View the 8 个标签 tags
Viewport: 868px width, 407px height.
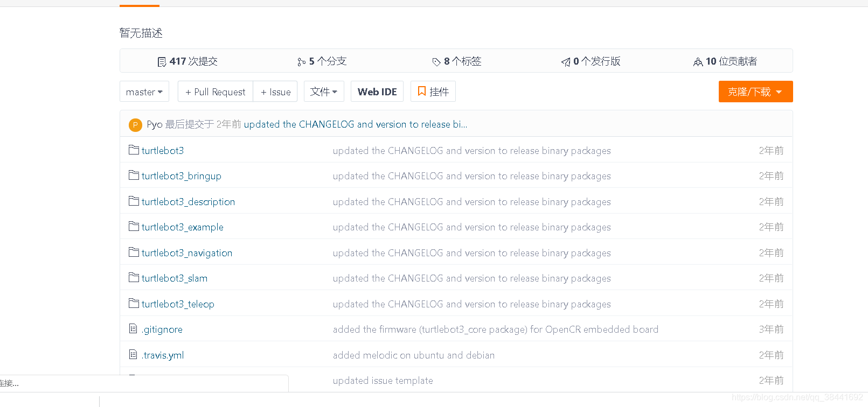[x=457, y=61]
